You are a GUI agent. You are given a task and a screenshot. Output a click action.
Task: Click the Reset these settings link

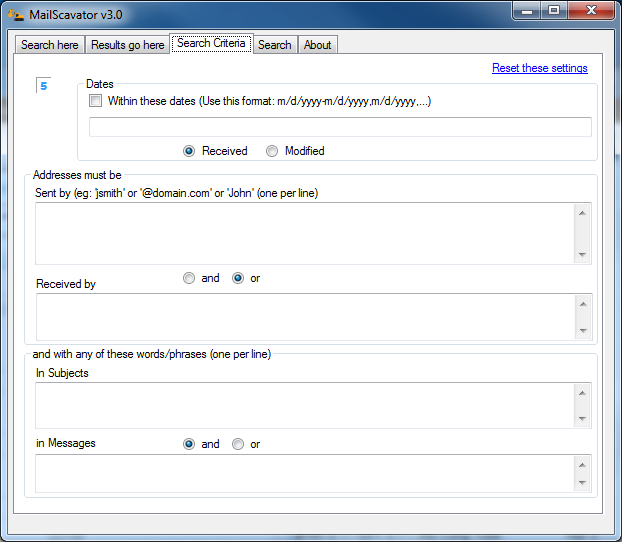(539, 68)
